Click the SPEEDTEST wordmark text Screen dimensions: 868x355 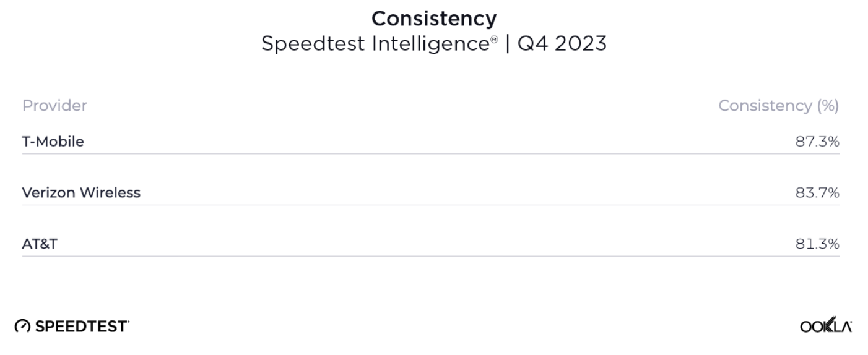click(82, 326)
